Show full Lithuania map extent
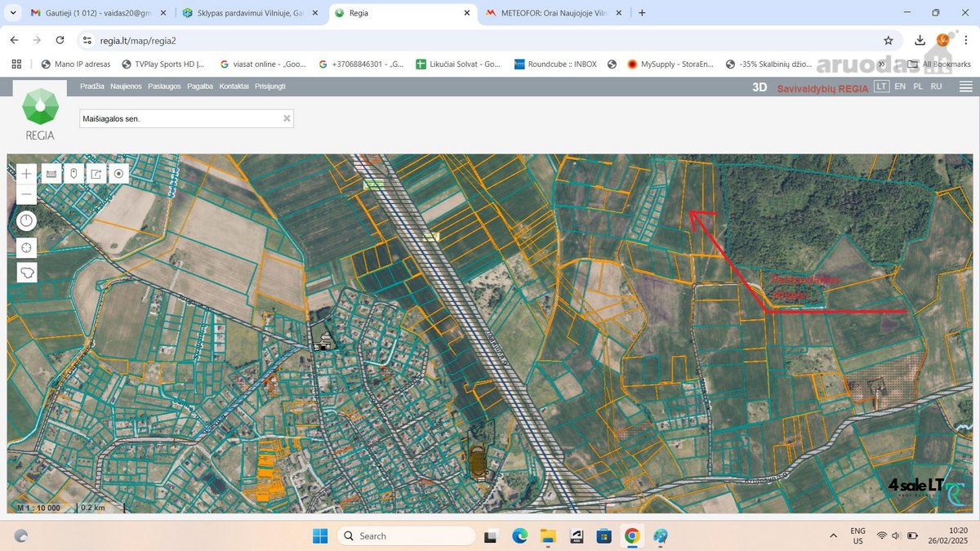Image resolution: width=980 pixels, height=551 pixels. (27, 273)
